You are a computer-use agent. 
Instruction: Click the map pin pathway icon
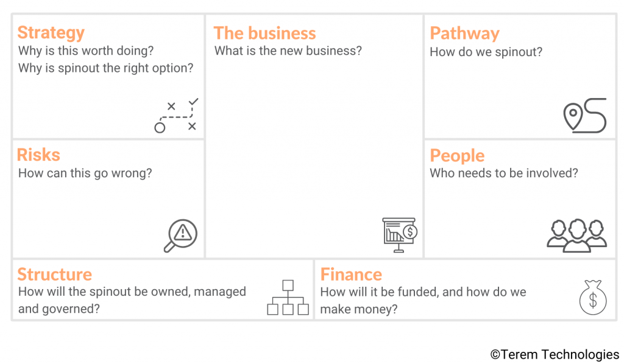point(585,115)
